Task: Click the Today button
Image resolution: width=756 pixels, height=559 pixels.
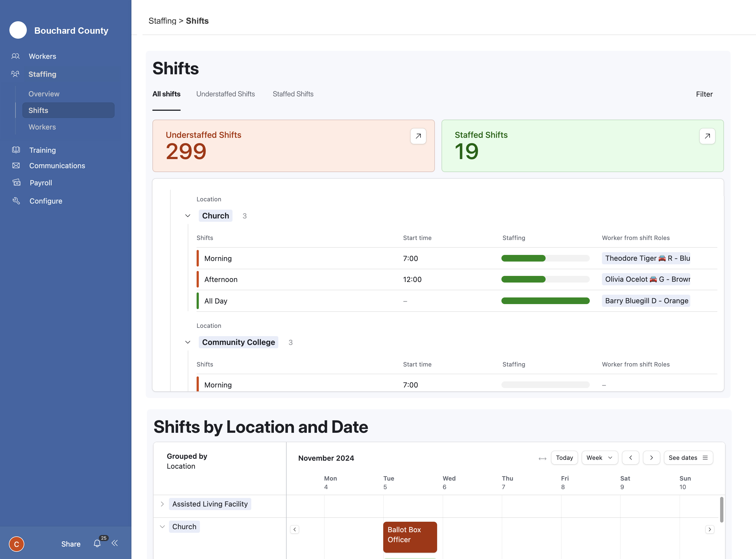Action: (x=564, y=457)
